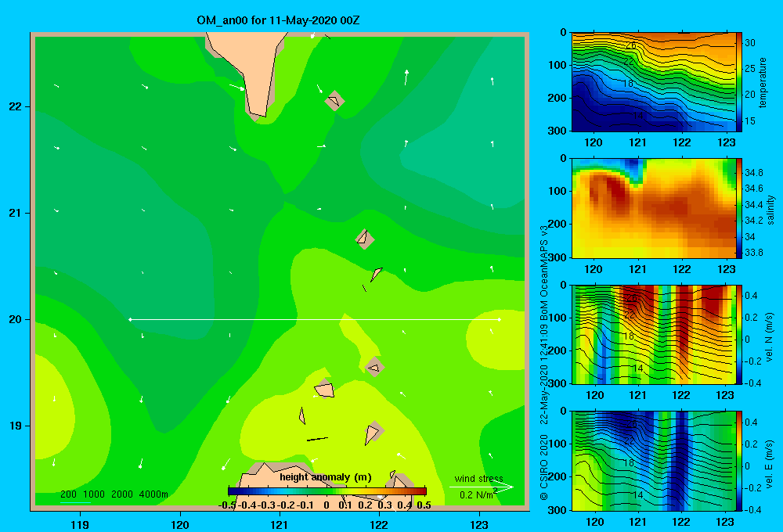Click the "2000" bathymetry legend label
This screenshot has width=783, height=532.
(x=122, y=494)
